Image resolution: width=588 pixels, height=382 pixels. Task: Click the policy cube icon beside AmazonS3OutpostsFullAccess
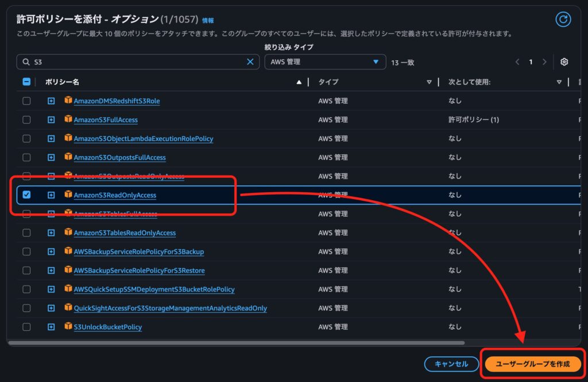coord(68,157)
